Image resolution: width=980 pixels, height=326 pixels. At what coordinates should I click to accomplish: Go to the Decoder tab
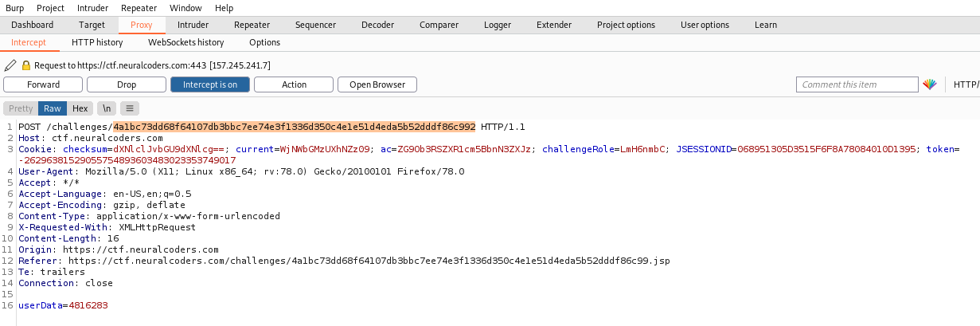[377, 25]
